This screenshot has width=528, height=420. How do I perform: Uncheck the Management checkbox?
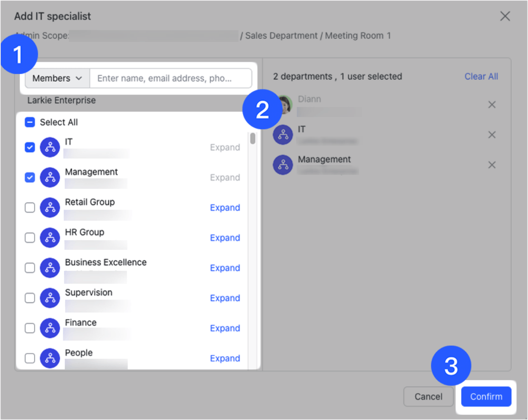coord(30,177)
